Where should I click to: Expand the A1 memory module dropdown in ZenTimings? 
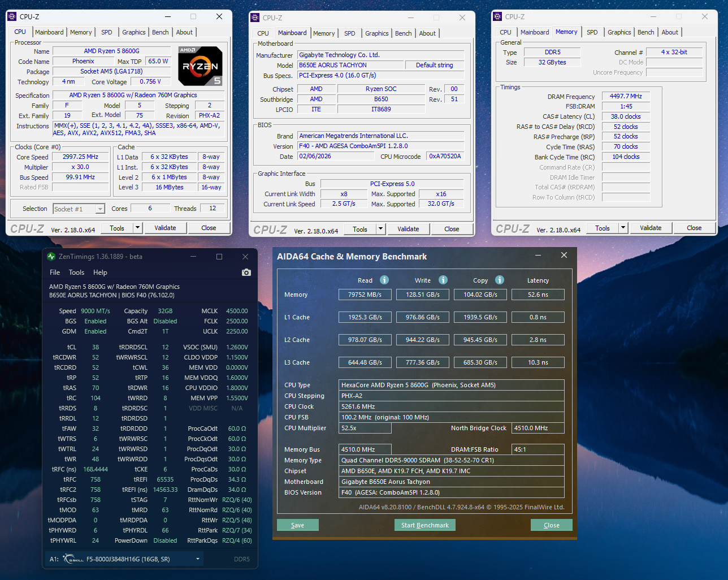click(x=198, y=559)
